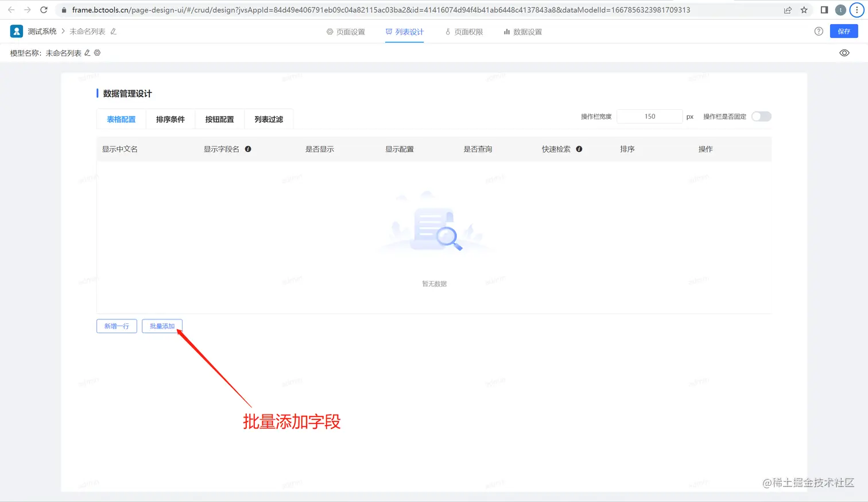Click the info icon next to 显示字段名

248,149
